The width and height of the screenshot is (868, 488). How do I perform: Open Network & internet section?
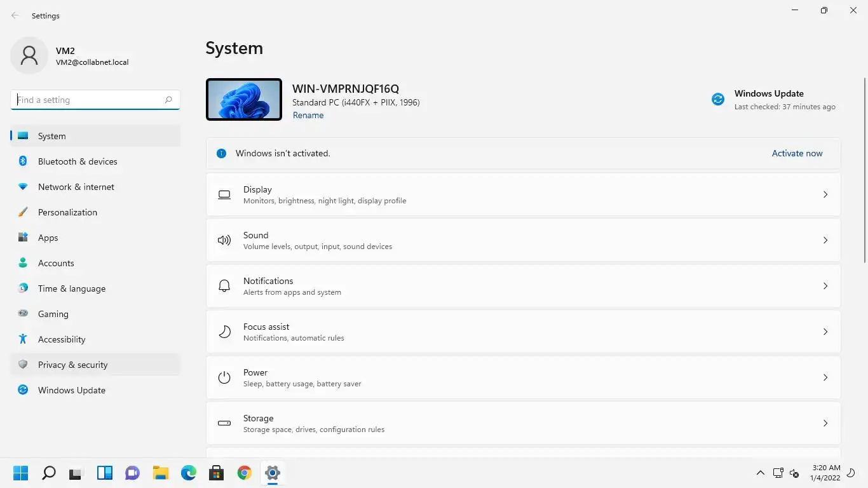click(x=95, y=187)
